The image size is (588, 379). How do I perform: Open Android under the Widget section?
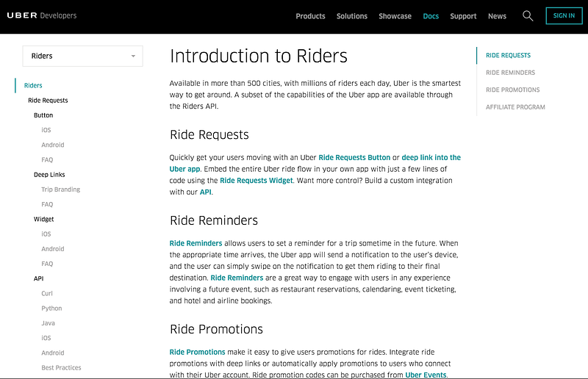click(x=52, y=249)
